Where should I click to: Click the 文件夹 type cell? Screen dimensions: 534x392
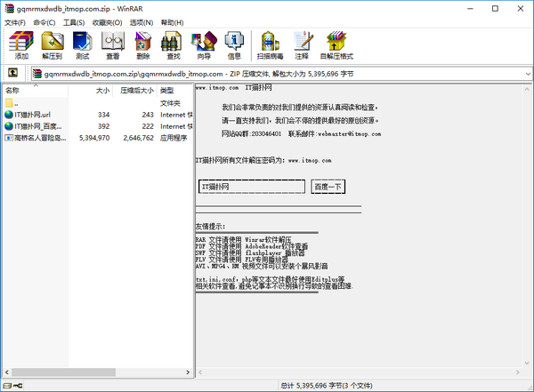pos(170,103)
